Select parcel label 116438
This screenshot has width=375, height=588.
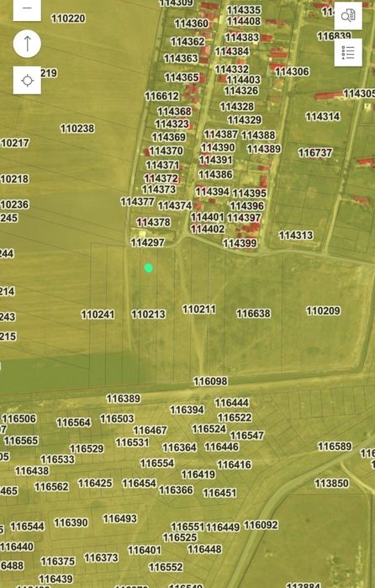[32, 471]
